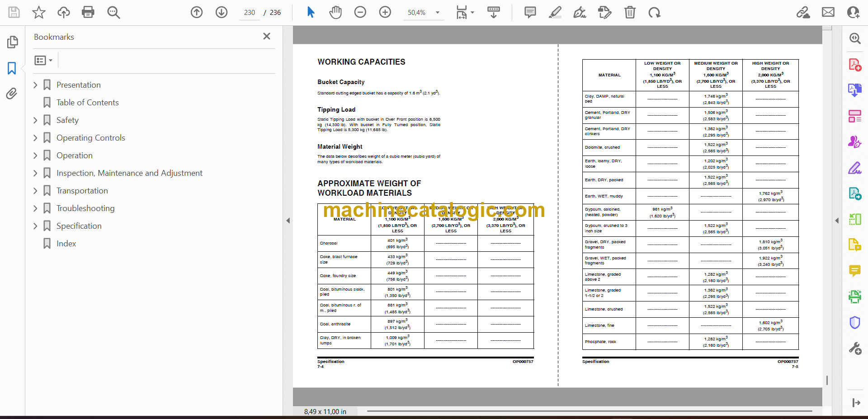Screen dimensions: 868x419
Task: Expand the Operation bookmark
Action: pyautogui.click(x=35, y=155)
